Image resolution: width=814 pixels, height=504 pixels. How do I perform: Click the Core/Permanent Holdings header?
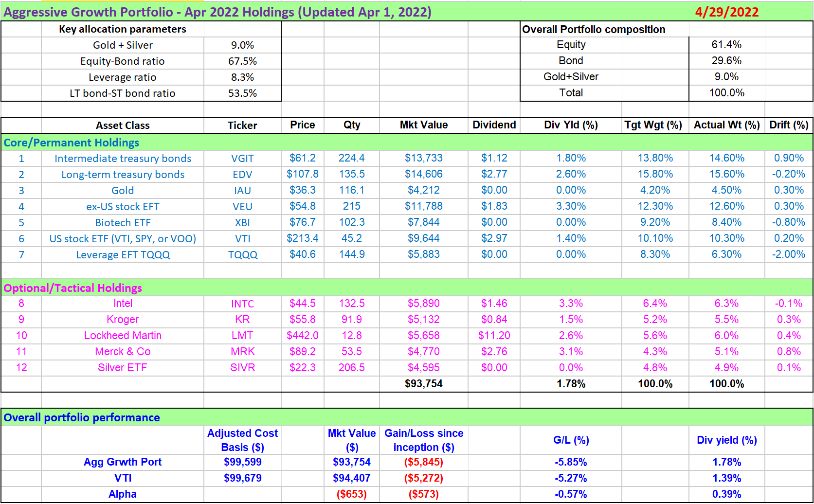pos(71,143)
